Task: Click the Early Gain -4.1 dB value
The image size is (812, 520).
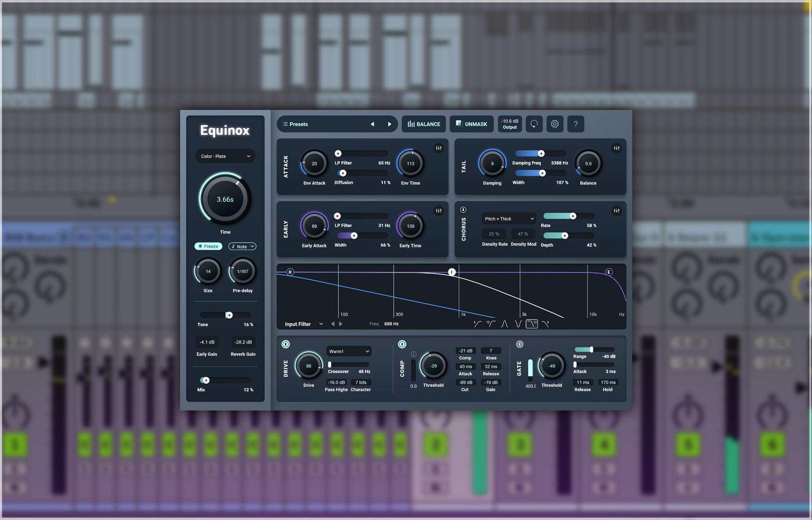Action: tap(207, 342)
